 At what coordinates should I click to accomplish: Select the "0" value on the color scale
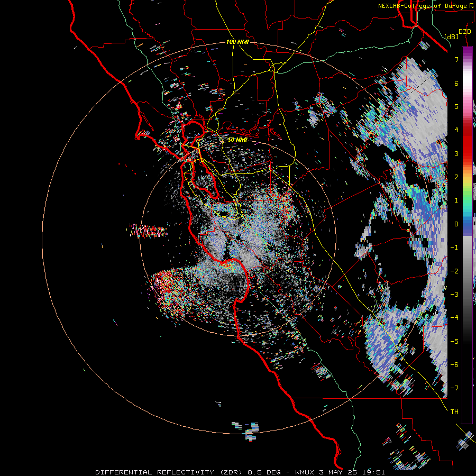click(456, 224)
